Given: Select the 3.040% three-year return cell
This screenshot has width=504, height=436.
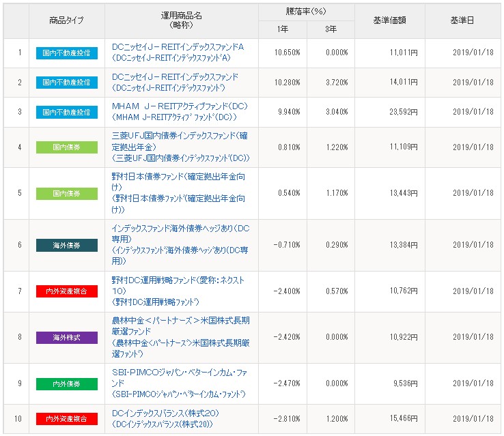Looking at the screenshot, I should coord(331,112).
